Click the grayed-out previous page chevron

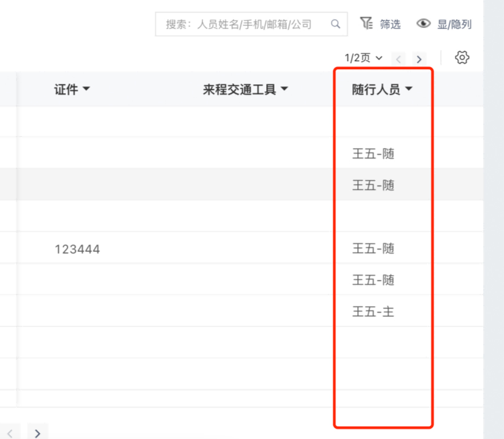coord(398,59)
